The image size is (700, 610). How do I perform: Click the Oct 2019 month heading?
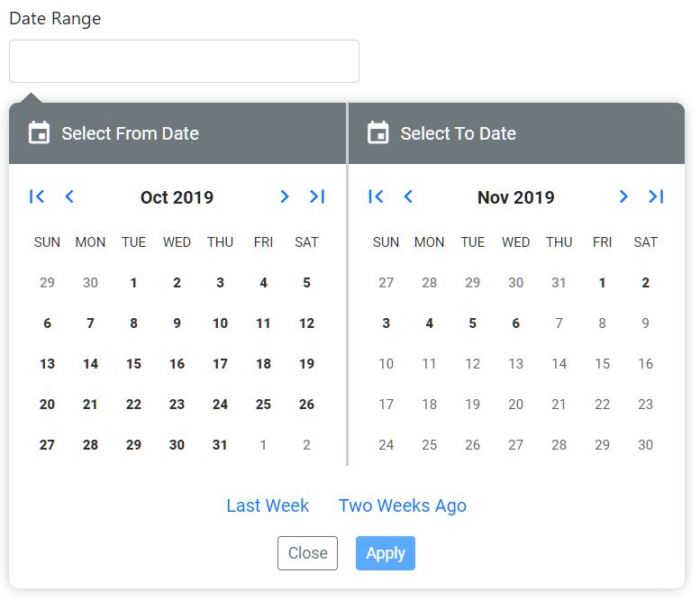[x=177, y=197]
